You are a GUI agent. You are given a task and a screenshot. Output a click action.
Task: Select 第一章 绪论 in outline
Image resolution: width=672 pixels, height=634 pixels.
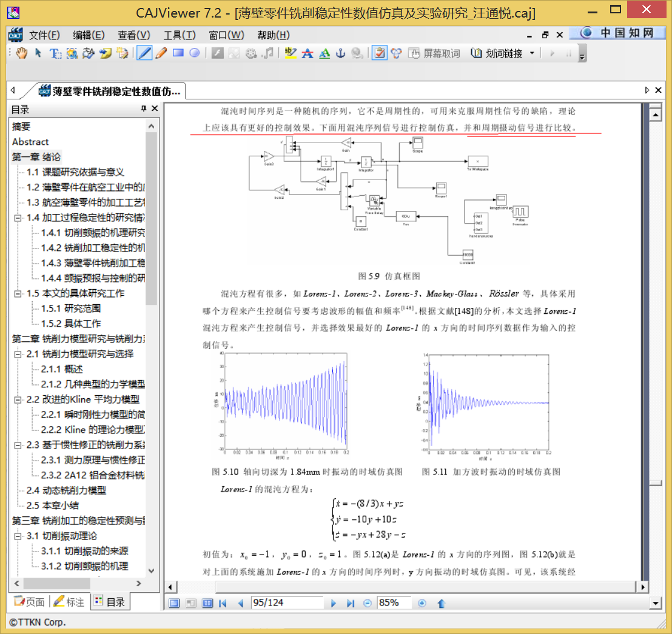tap(36, 157)
